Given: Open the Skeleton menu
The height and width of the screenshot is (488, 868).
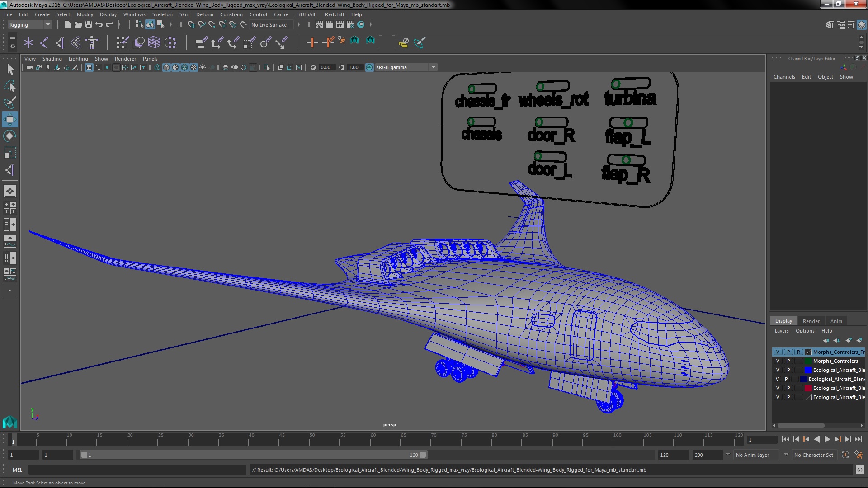Looking at the screenshot, I should tap(162, 14).
